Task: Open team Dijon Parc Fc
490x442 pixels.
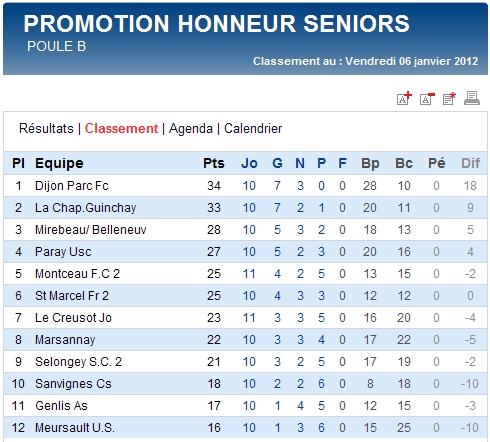Action: click(72, 186)
